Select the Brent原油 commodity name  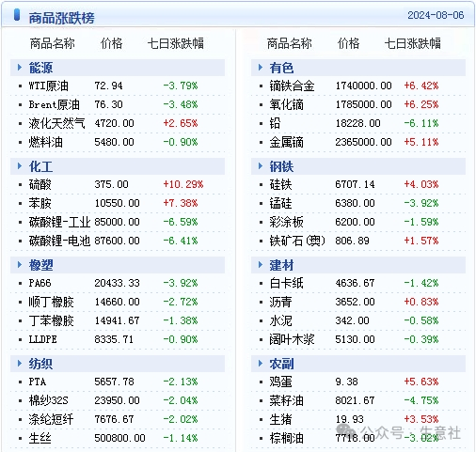tap(54, 104)
